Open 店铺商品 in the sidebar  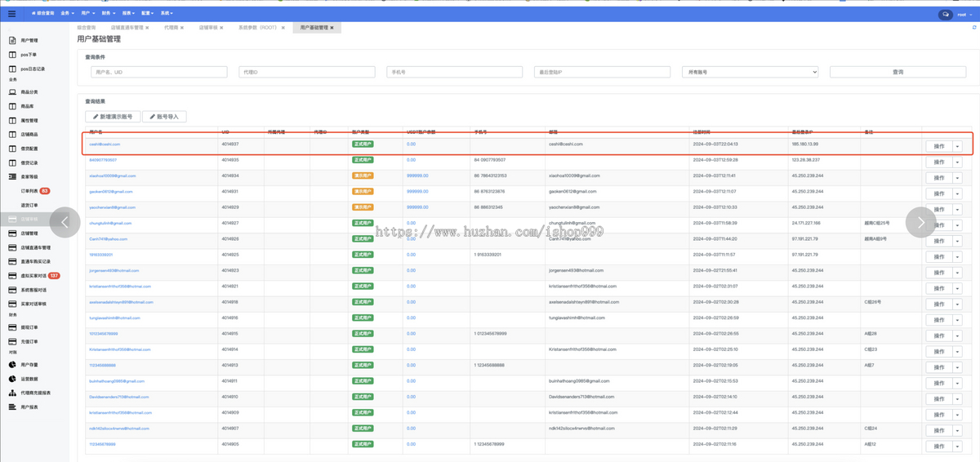[29, 135]
